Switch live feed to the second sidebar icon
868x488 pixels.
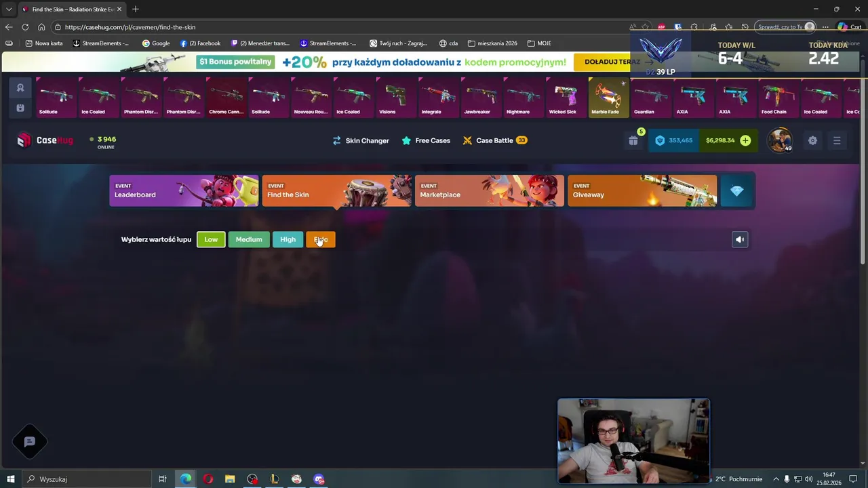(20, 108)
